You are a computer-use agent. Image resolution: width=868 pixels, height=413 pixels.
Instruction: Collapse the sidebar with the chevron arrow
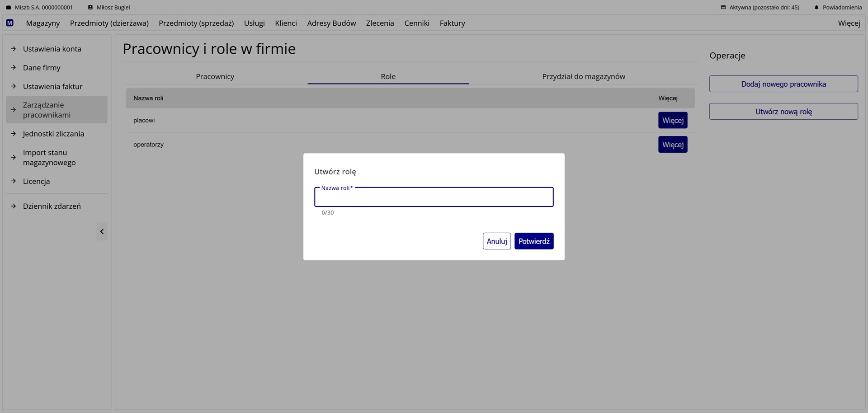[102, 231]
